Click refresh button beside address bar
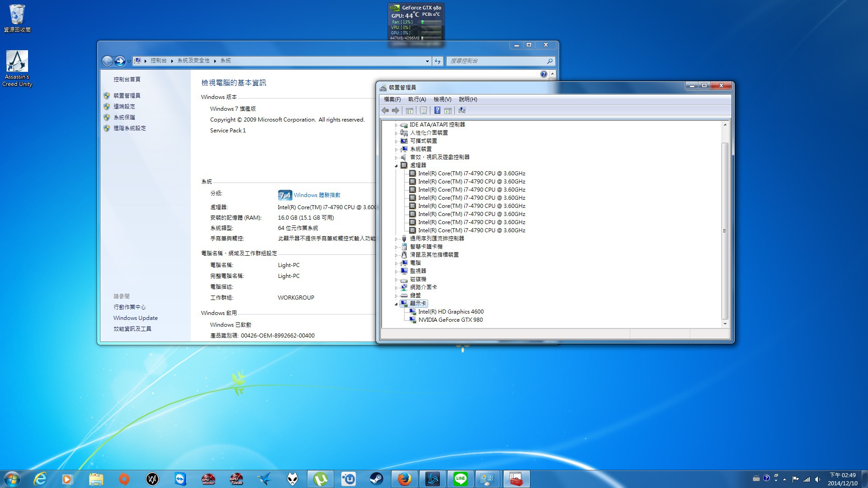 438,61
